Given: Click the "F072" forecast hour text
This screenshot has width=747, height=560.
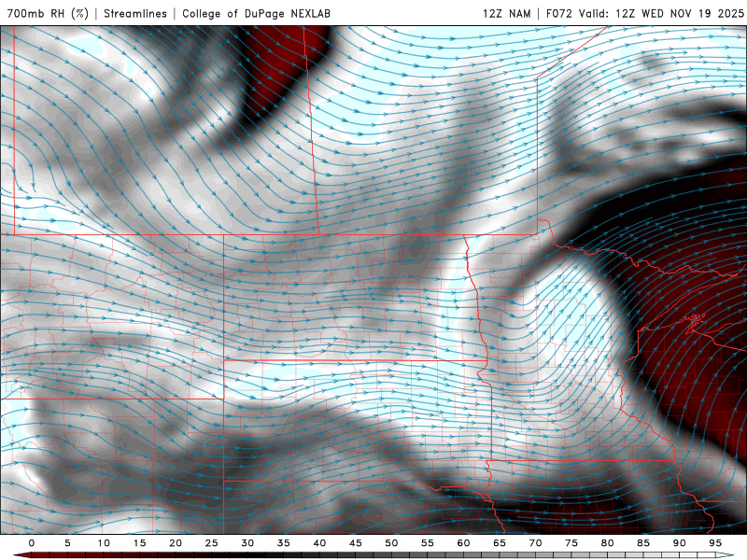Looking at the screenshot, I should [x=558, y=13].
